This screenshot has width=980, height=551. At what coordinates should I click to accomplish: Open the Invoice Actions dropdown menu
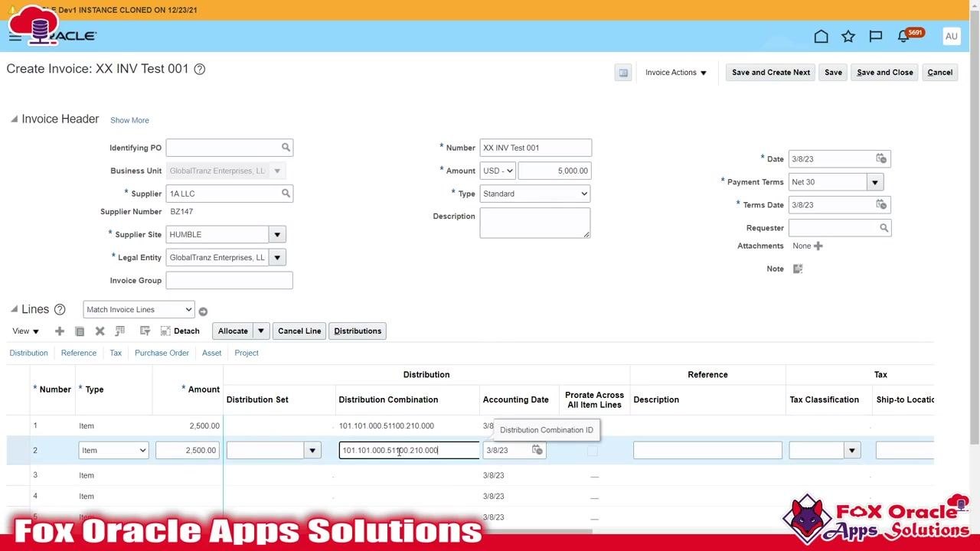point(676,73)
